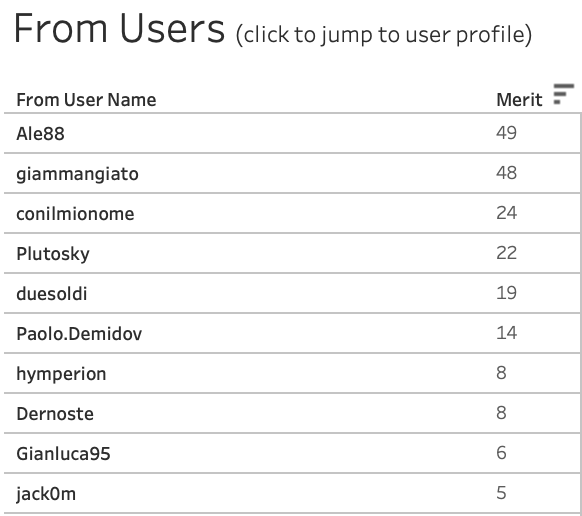Click the From Users title text
The height and width of the screenshot is (516, 582).
[119, 28]
